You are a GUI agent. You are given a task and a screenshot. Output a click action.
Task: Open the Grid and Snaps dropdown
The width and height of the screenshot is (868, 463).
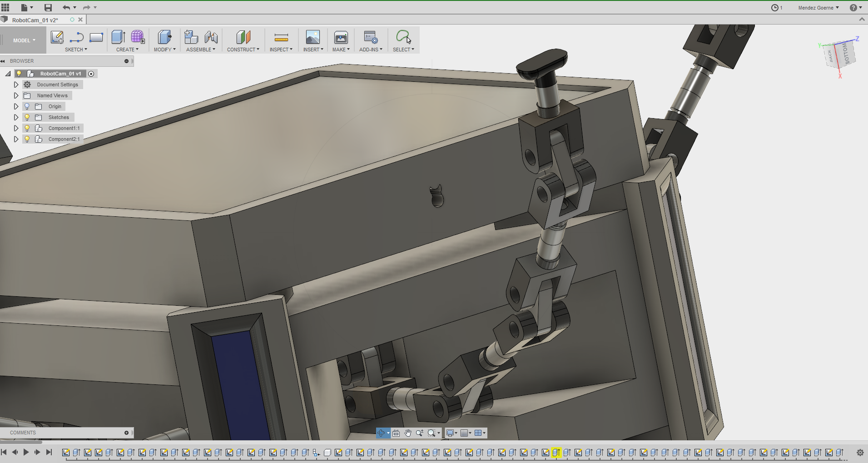(x=466, y=433)
